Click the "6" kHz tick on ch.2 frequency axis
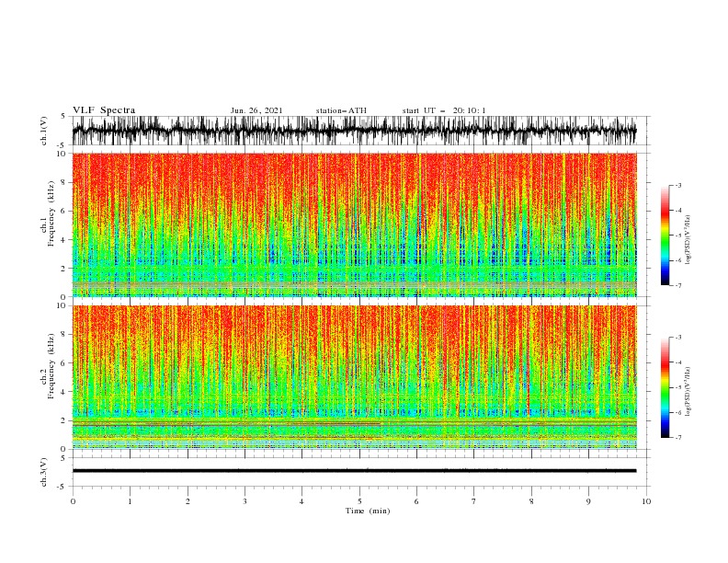728x563 pixels. [x=64, y=362]
